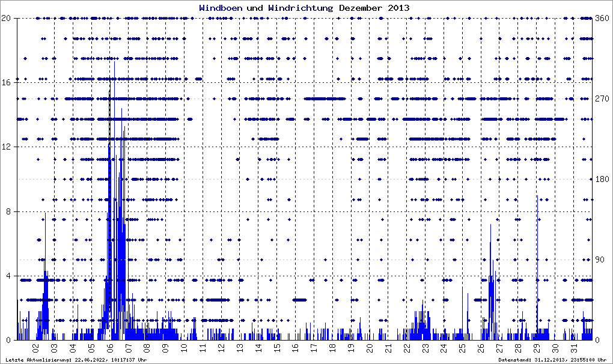Click day label 21 on x-axis

[x=388, y=348]
